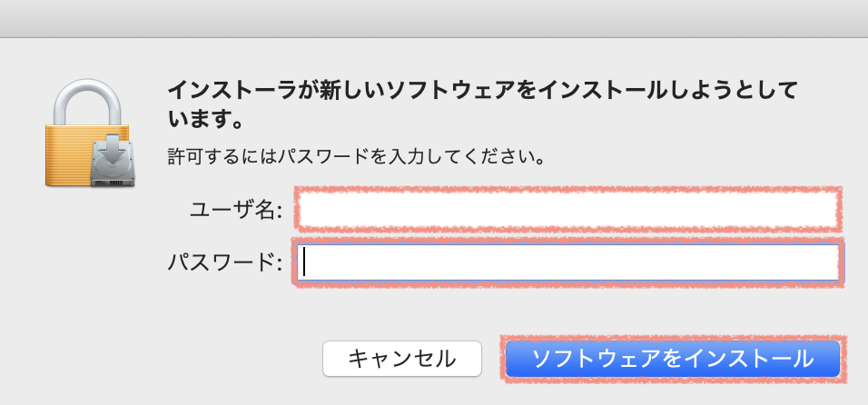Click the blinking text cursor in password field
Screen dimensions: 868x405
click(305, 262)
